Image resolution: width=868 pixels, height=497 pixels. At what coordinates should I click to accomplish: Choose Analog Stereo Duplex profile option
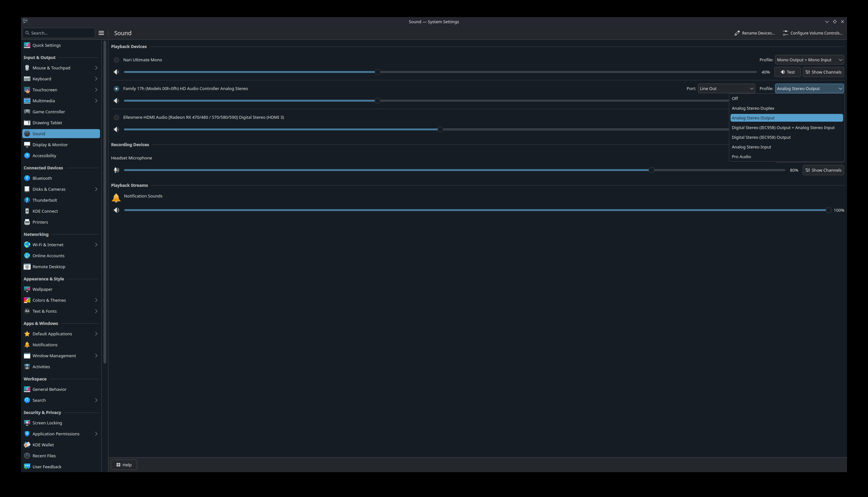coord(753,108)
